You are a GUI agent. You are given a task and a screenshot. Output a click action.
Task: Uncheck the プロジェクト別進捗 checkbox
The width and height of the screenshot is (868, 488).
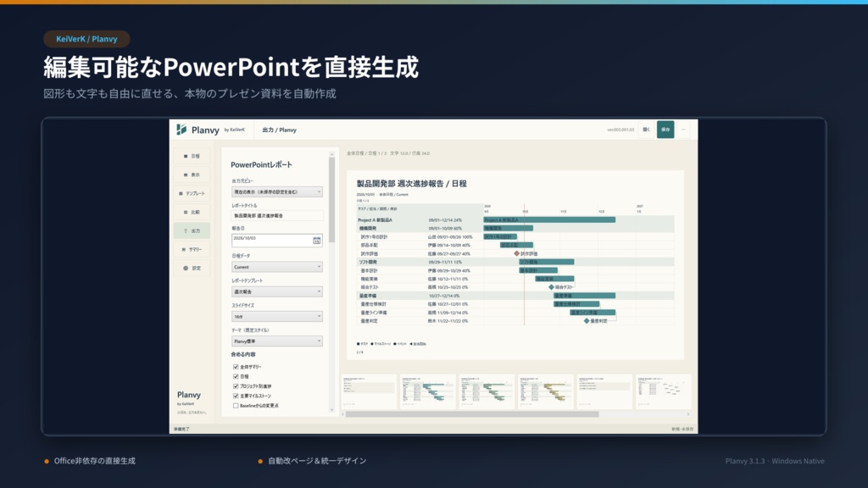(236, 386)
